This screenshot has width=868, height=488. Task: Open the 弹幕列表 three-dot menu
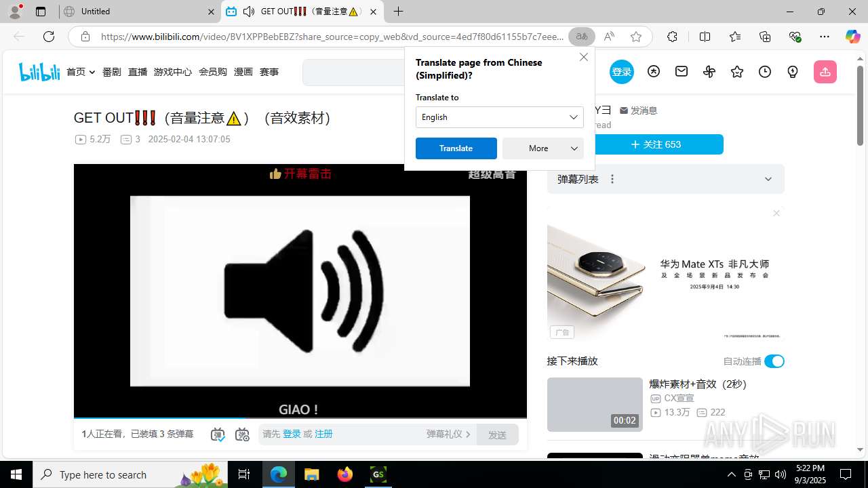pos(612,179)
